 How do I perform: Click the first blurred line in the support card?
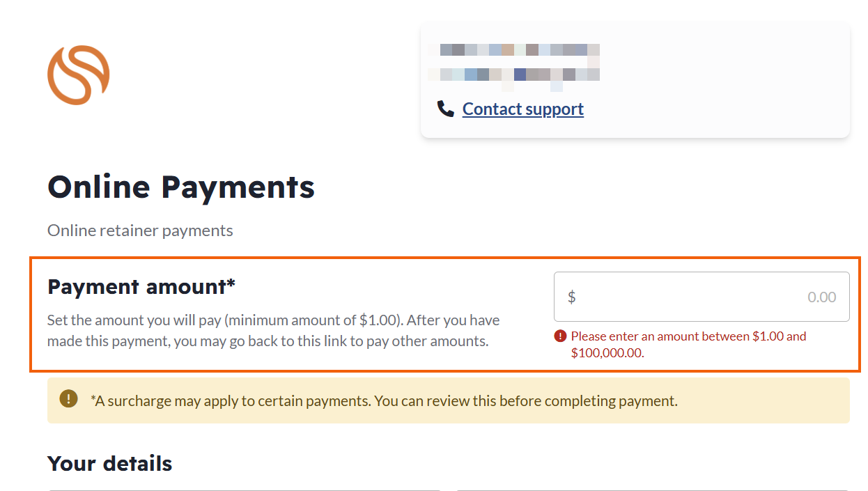(x=514, y=50)
